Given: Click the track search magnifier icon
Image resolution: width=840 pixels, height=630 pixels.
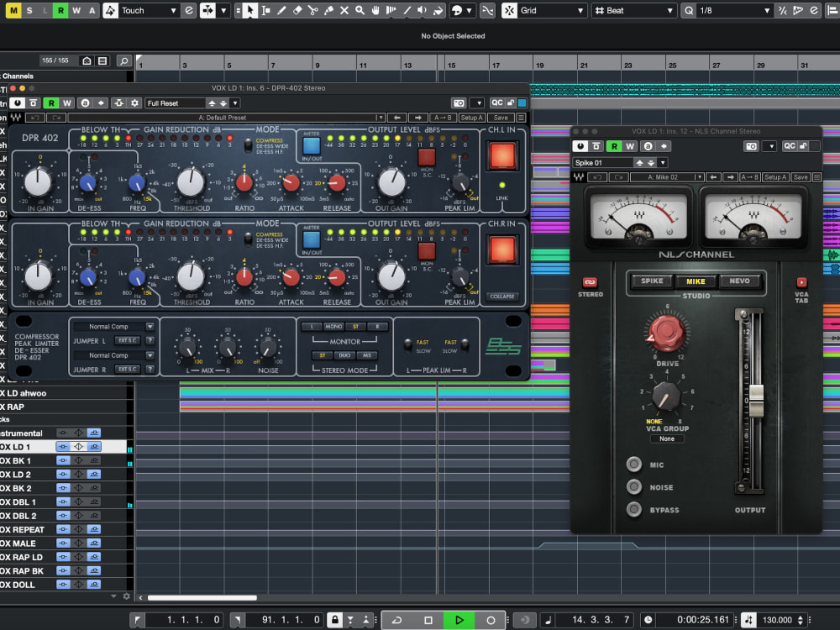Looking at the screenshot, I should pos(123,60).
